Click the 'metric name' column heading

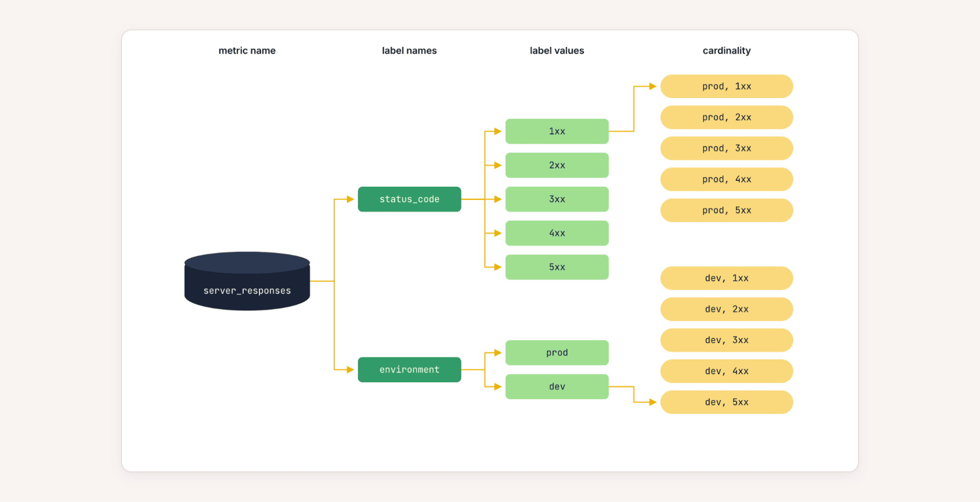247,50
